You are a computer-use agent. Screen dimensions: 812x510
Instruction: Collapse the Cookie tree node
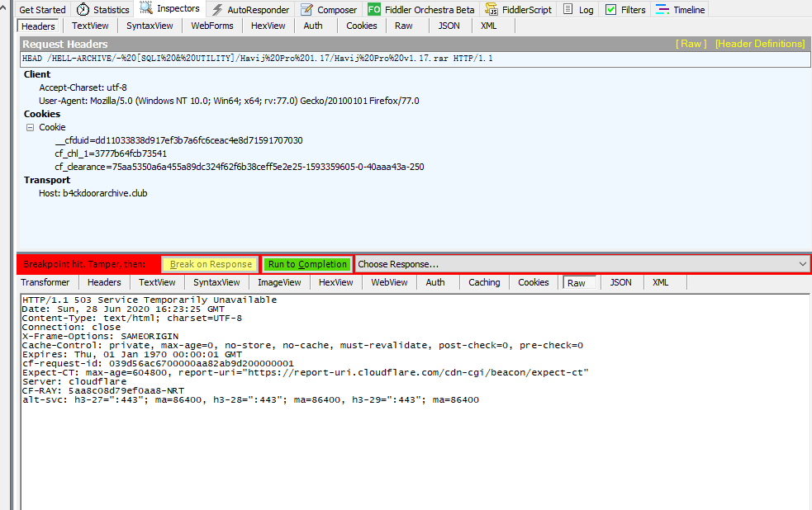30,127
